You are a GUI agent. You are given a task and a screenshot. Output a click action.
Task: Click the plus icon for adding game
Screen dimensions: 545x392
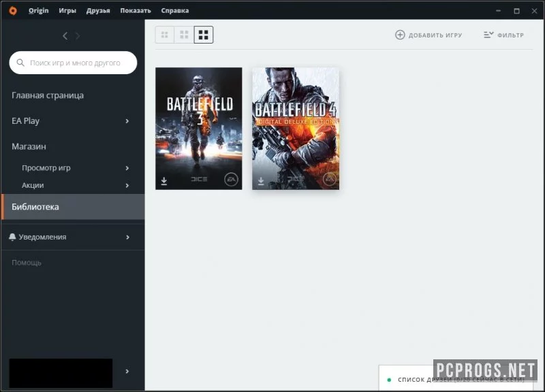tap(400, 35)
